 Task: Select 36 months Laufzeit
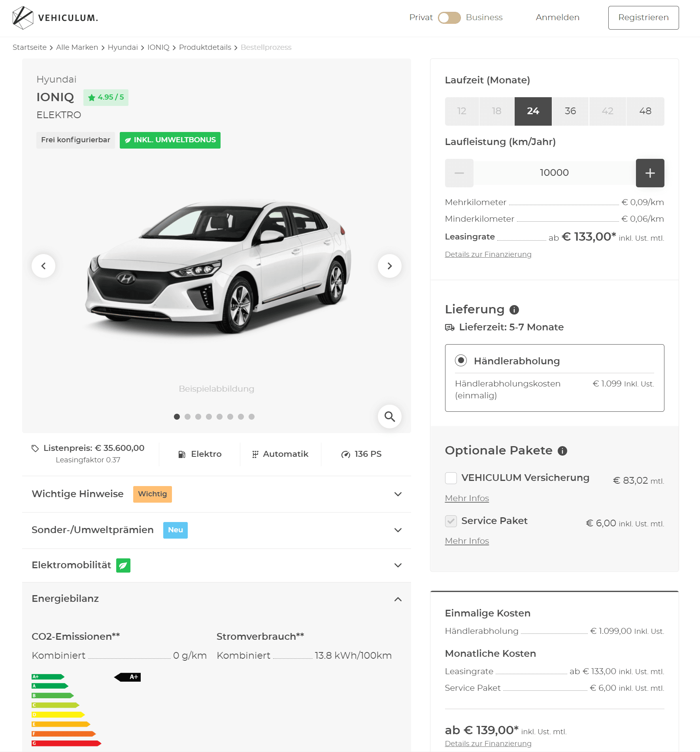click(570, 111)
